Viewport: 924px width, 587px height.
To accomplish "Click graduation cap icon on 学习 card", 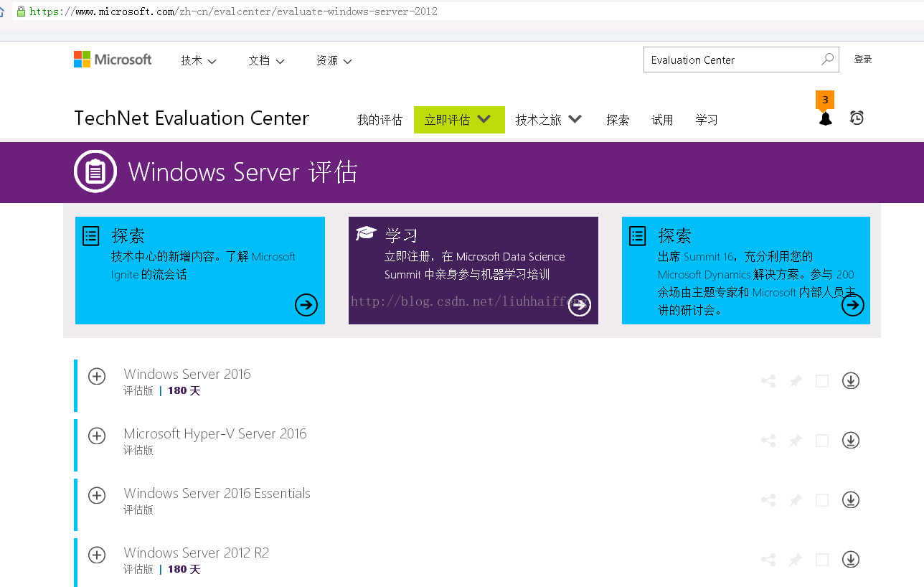I will 366,233.
